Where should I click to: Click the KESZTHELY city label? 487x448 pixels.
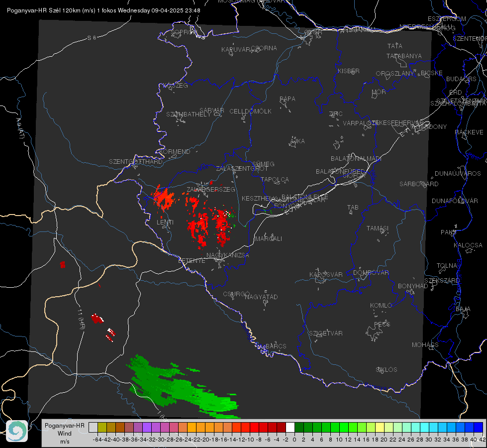click(259, 198)
